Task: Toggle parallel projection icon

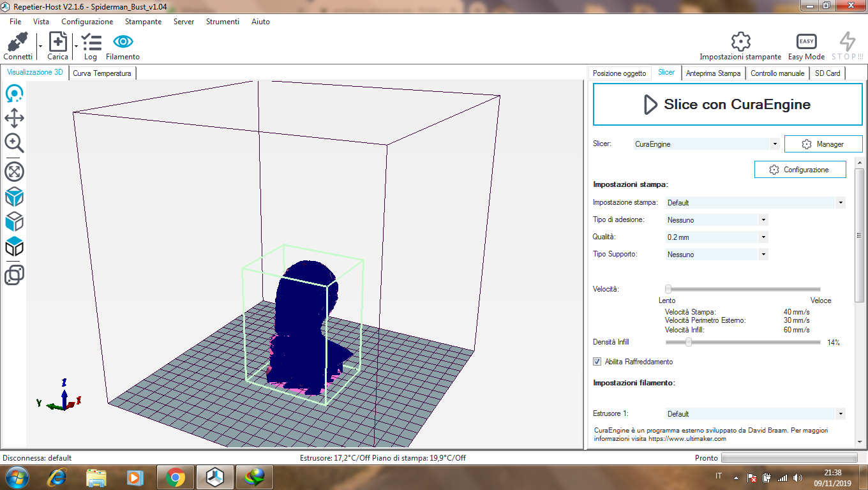Action: [x=14, y=275]
